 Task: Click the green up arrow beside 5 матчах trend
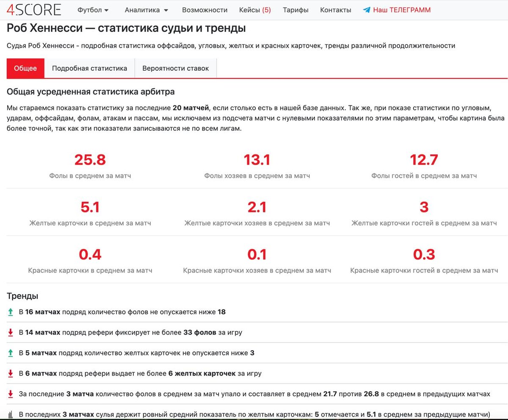[11, 353]
